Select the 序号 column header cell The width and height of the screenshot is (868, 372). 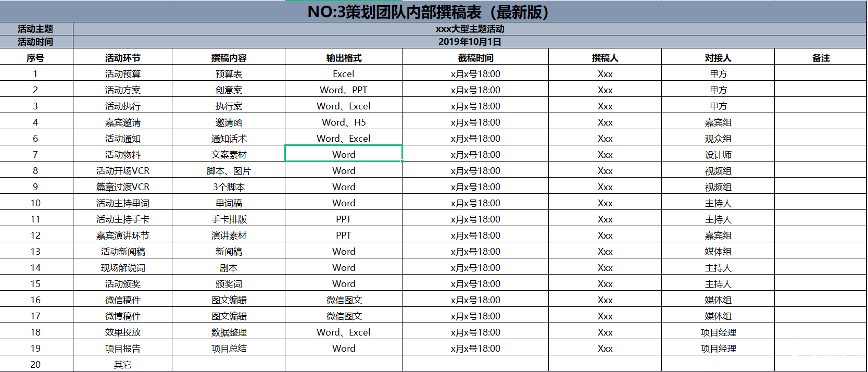click(x=35, y=58)
